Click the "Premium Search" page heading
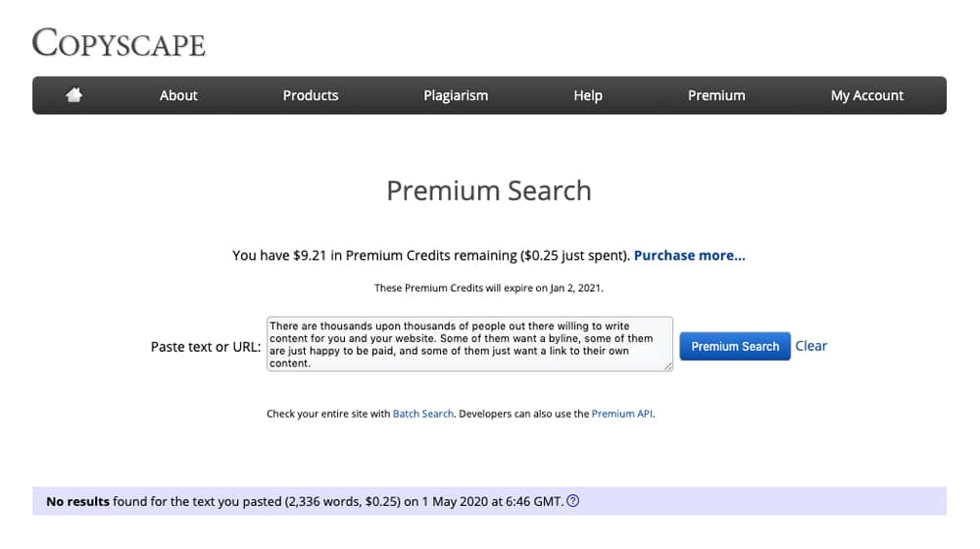 (489, 190)
